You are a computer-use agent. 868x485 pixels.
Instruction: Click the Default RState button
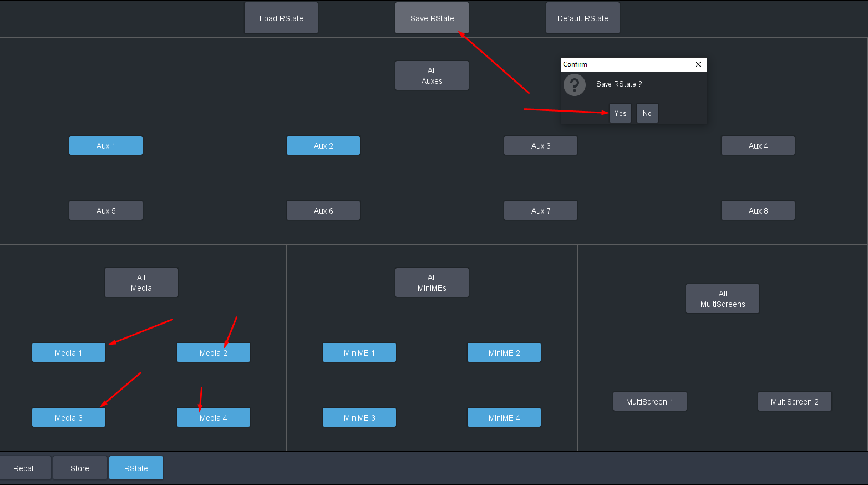click(x=583, y=18)
